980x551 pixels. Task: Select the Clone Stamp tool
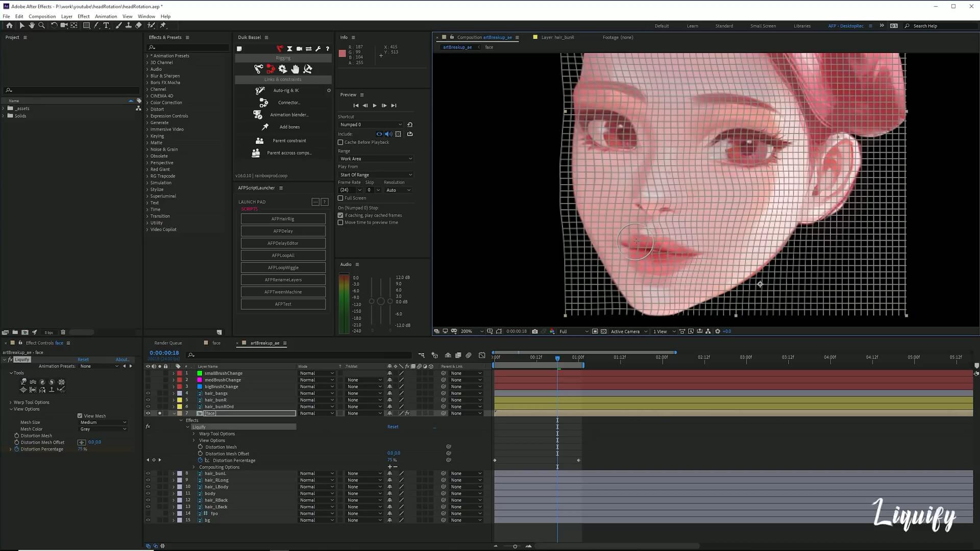[128, 26]
